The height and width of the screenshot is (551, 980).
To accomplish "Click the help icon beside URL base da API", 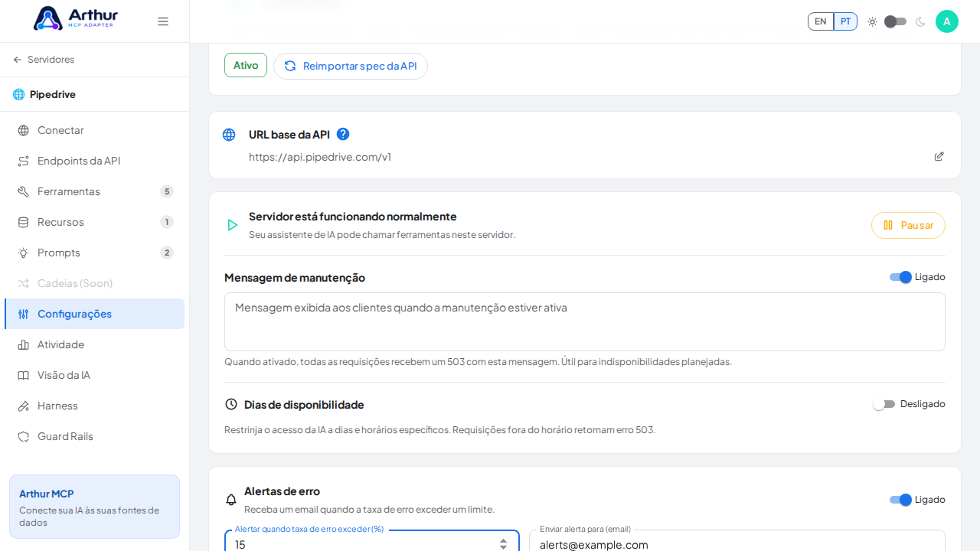I will [x=343, y=134].
